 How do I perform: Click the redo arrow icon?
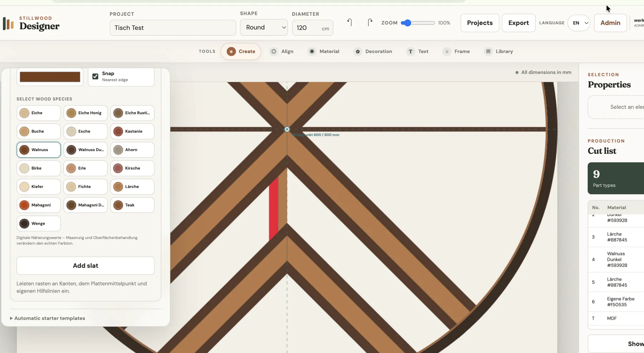(370, 23)
